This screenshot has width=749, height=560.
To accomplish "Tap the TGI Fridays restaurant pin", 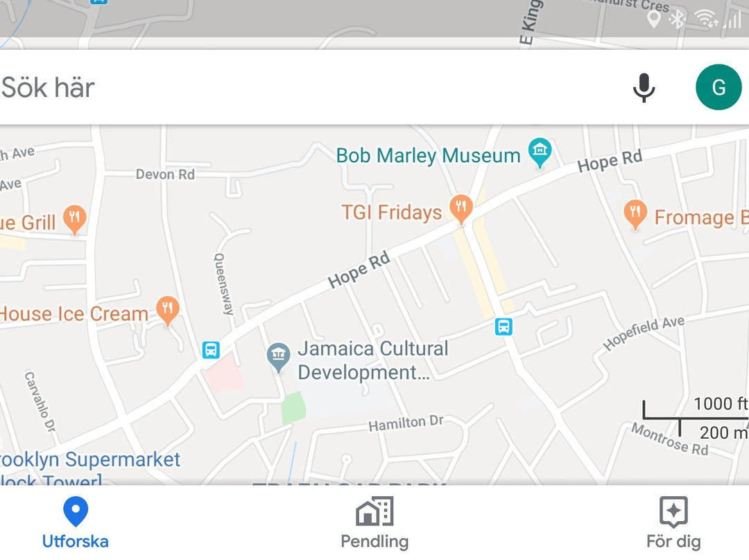I will (461, 209).
